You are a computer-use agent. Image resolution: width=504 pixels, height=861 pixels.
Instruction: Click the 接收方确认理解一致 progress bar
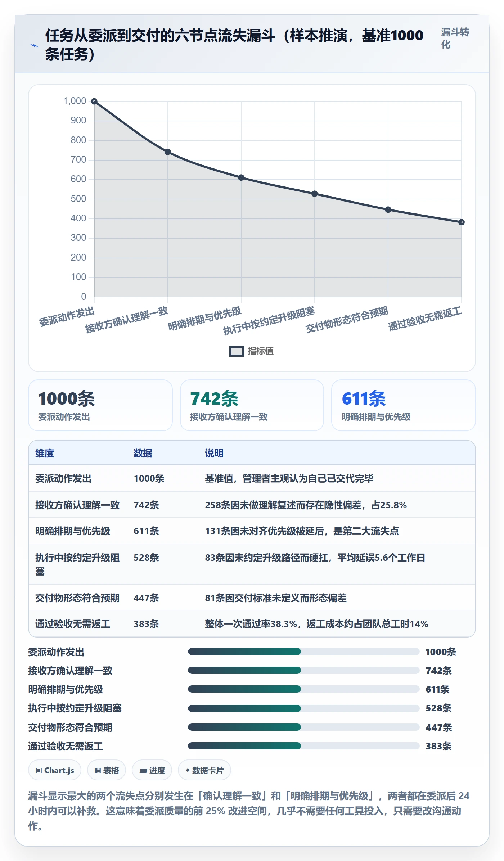click(x=303, y=670)
